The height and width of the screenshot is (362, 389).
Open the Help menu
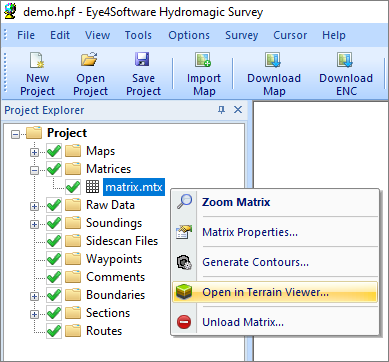point(333,35)
